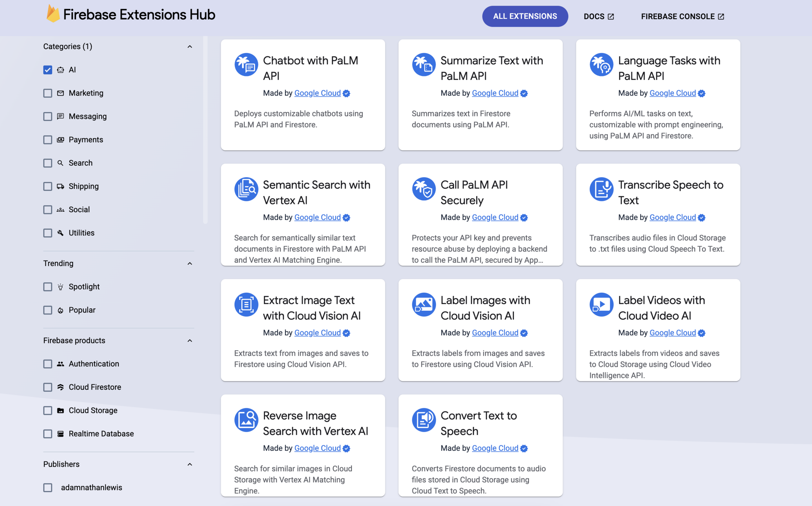Open the DOCS navigation link

pos(598,16)
